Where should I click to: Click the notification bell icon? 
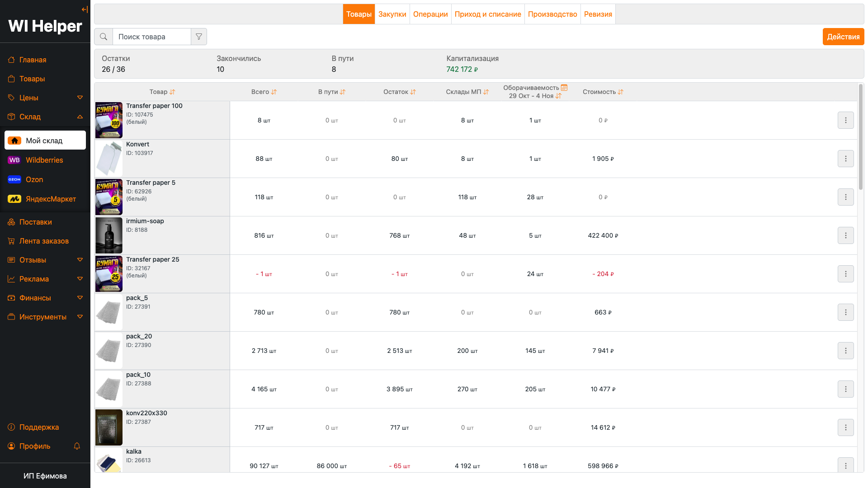[x=77, y=446]
